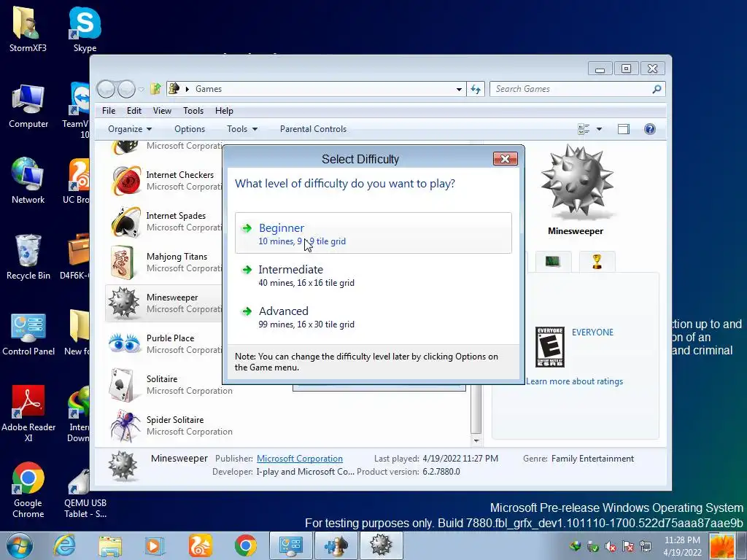
Task: Click the blue help icon
Action: 650,129
